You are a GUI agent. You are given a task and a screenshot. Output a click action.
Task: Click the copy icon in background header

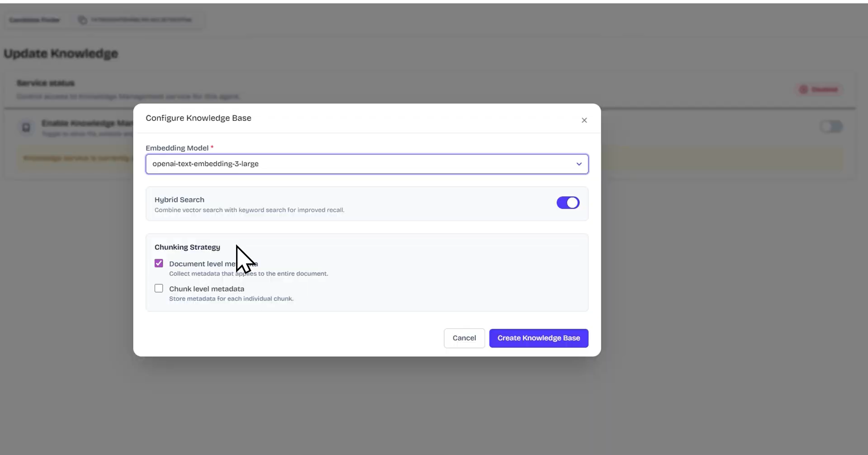tap(82, 20)
